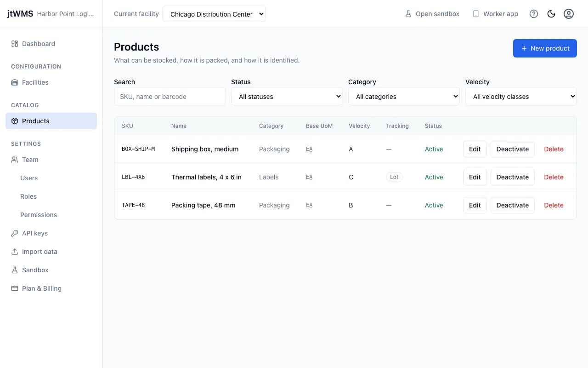Open the Status filter dropdown

coord(287,97)
